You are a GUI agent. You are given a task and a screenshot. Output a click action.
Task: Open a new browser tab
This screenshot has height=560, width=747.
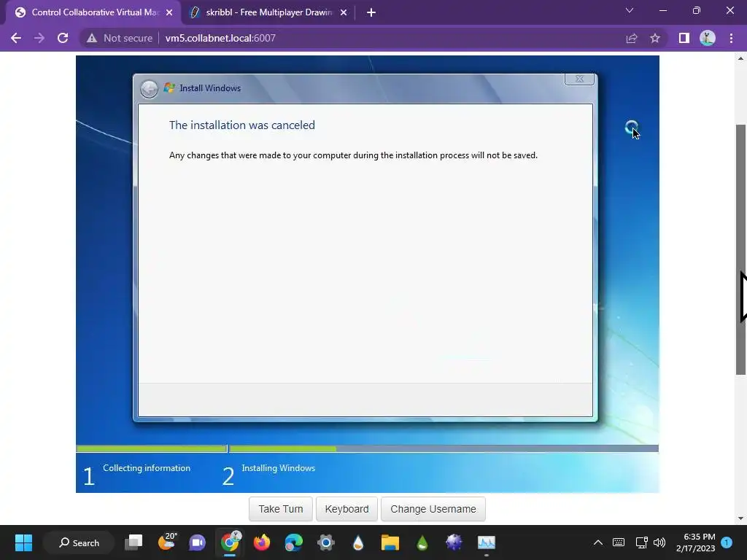tap(371, 13)
